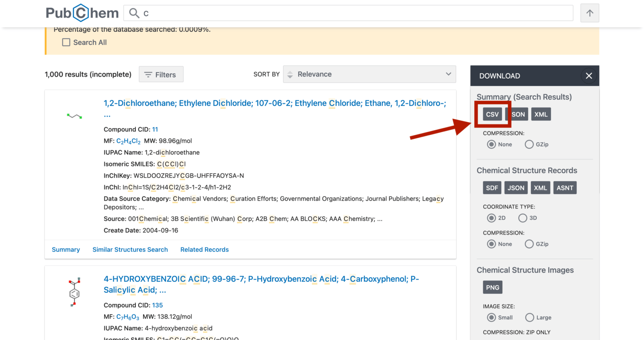Click the Related Records link
The height and width of the screenshot is (340, 644).
pos(205,249)
